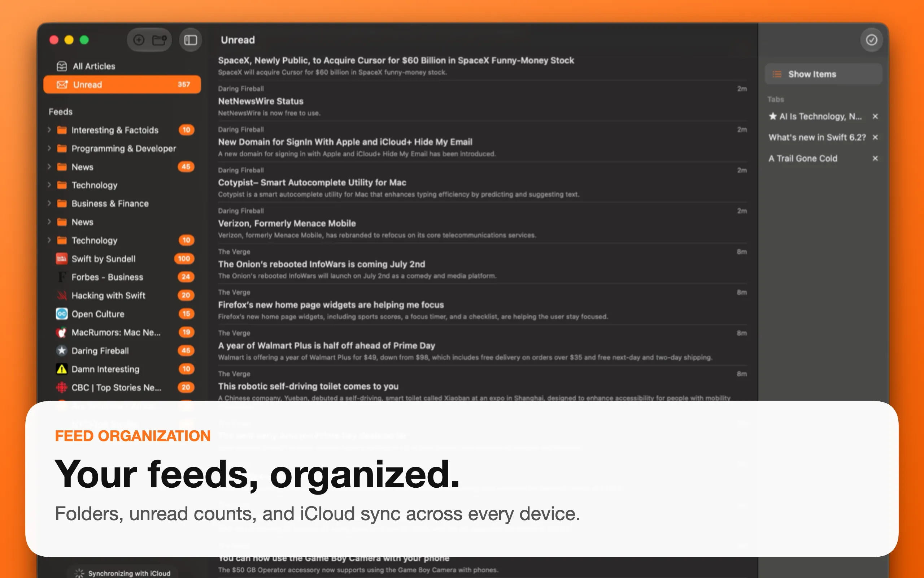Expand the News folder without unread badge
Image resolution: width=924 pixels, height=578 pixels.
coord(49,222)
